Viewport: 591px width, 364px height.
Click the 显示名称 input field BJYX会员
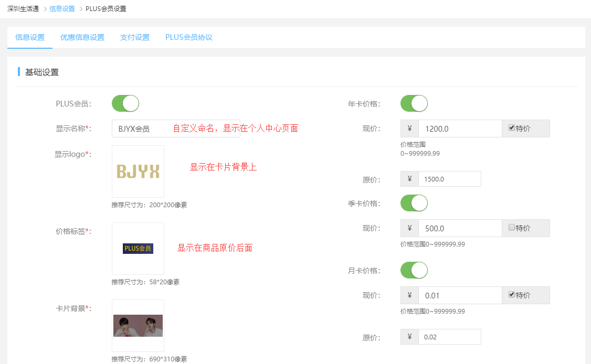coord(176,129)
